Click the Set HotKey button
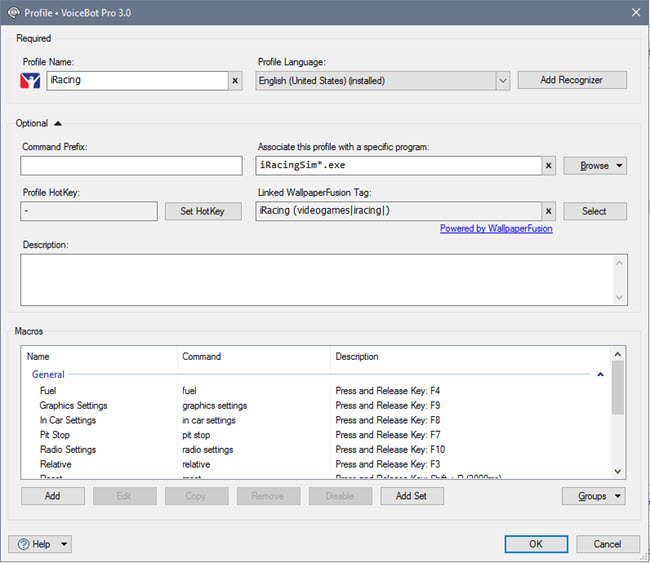The height and width of the screenshot is (563, 650). [203, 211]
